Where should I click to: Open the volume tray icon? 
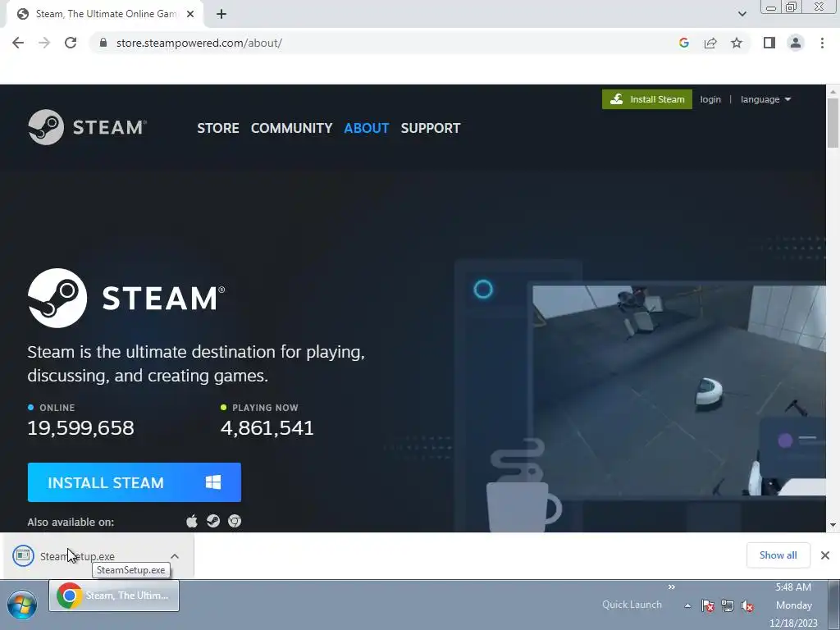pyautogui.click(x=747, y=606)
